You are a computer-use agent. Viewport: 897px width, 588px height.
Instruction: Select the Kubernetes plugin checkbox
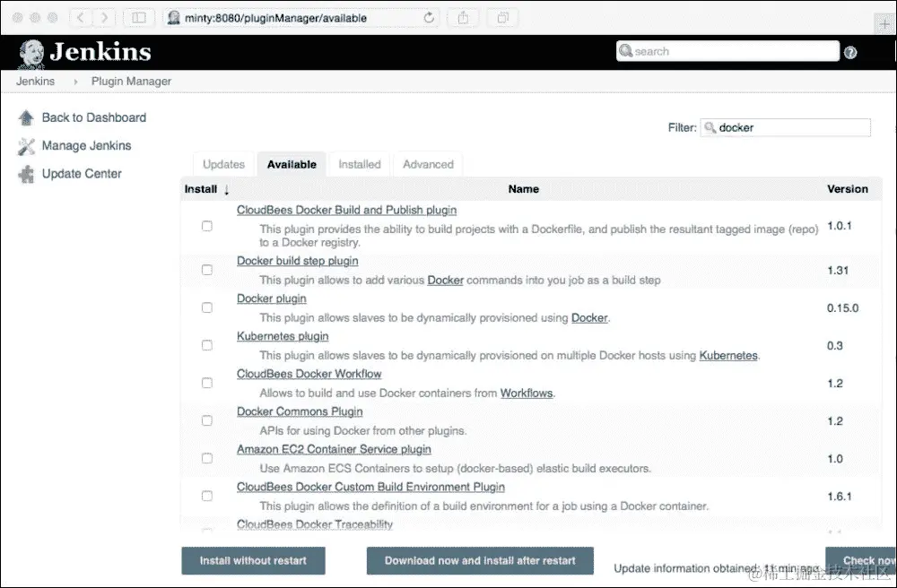pyautogui.click(x=207, y=345)
